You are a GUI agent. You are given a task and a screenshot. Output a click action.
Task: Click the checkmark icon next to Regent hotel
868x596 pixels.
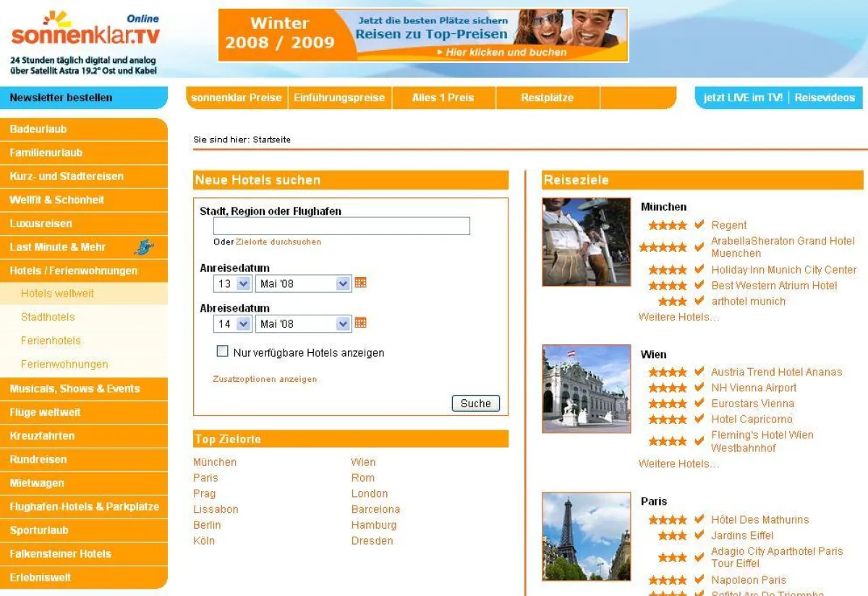699,225
